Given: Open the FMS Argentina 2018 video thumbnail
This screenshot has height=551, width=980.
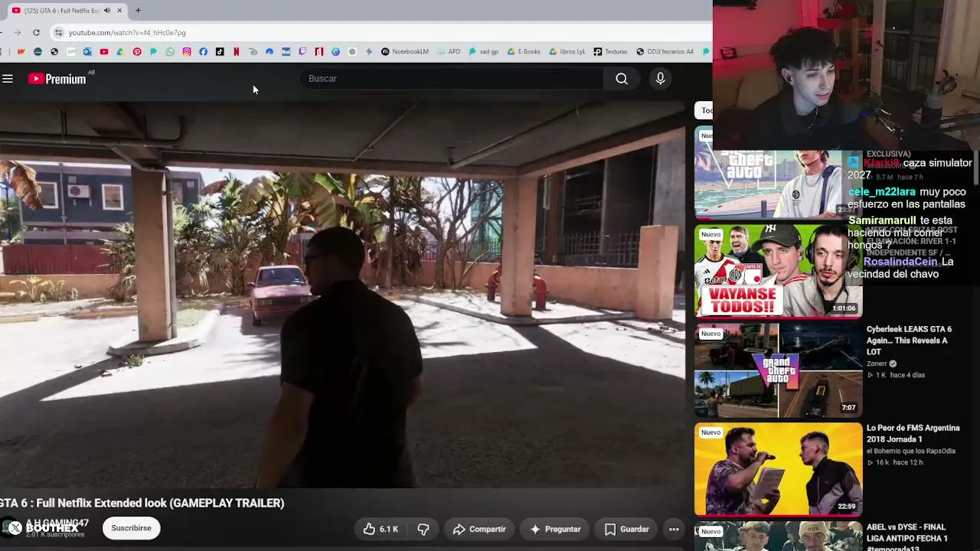Looking at the screenshot, I should (x=778, y=469).
